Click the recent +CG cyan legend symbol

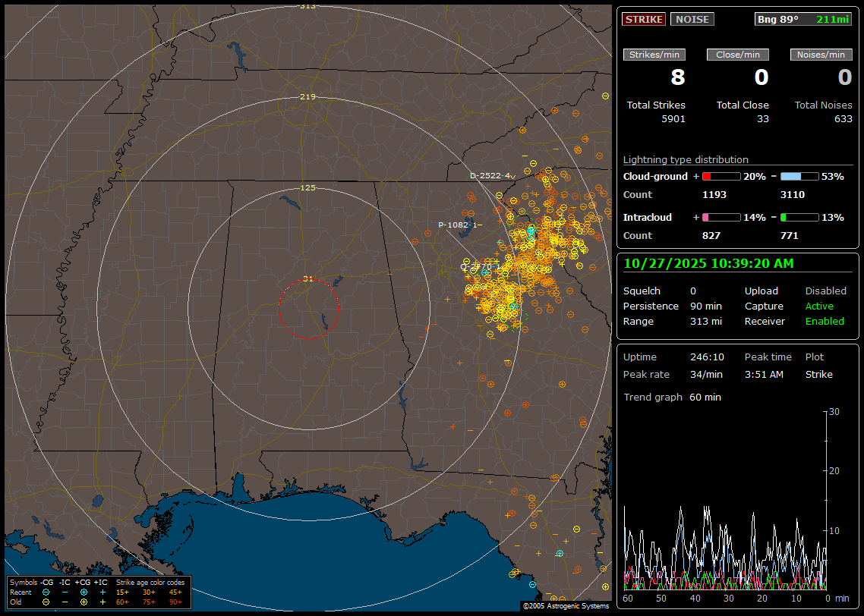pyautogui.click(x=84, y=592)
